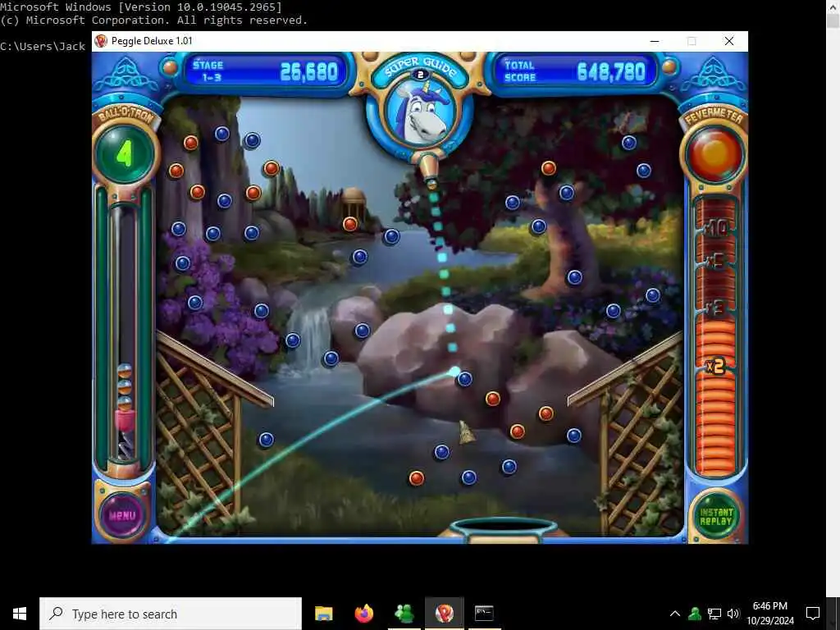Click blue peg at aiming guide's bounce point
This screenshot has height=630, width=840.
[464, 379]
